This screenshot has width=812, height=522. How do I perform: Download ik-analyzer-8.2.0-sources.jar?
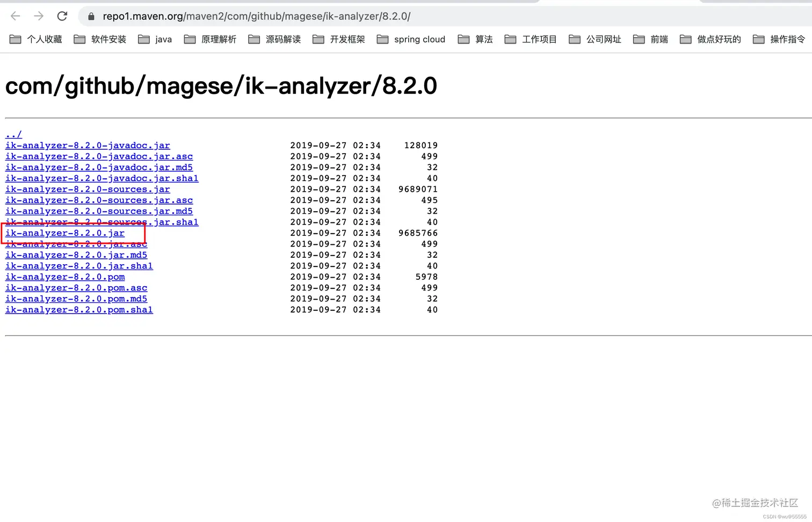[x=88, y=189]
